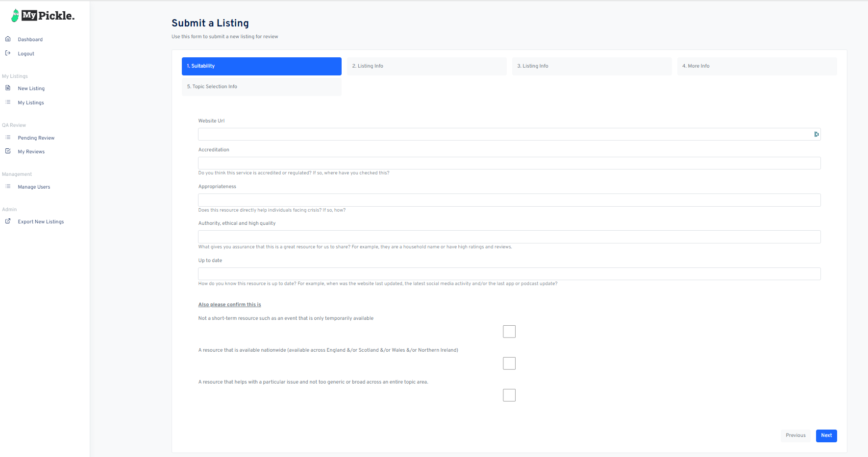This screenshot has height=457, width=868.
Task: Click the 'Use this form to submit' subtitle
Action: coord(224,37)
